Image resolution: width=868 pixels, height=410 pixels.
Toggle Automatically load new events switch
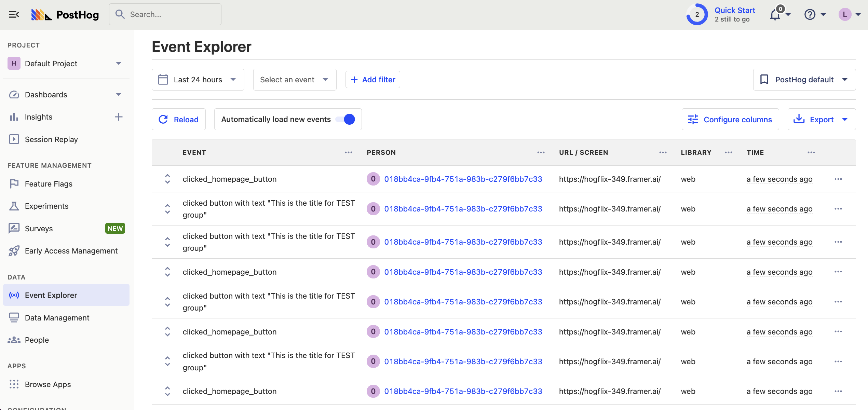(x=345, y=119)
